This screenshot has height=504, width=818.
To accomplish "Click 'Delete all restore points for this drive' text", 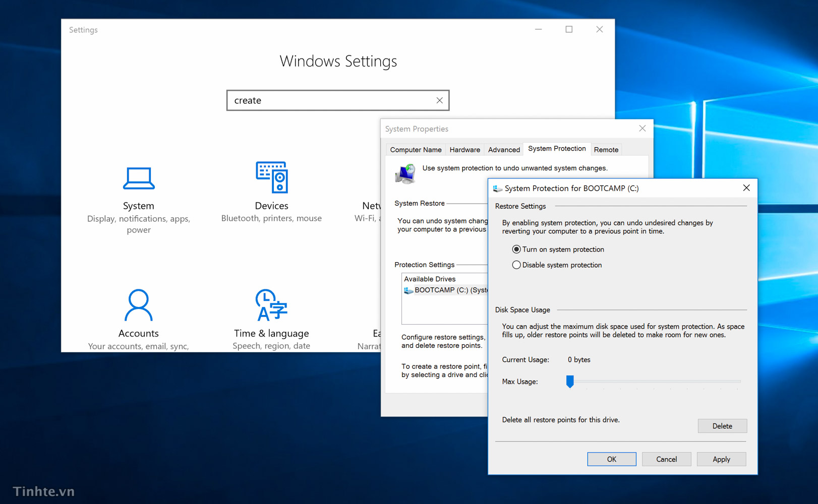I will pyautogui.click(x=561, y=420).
